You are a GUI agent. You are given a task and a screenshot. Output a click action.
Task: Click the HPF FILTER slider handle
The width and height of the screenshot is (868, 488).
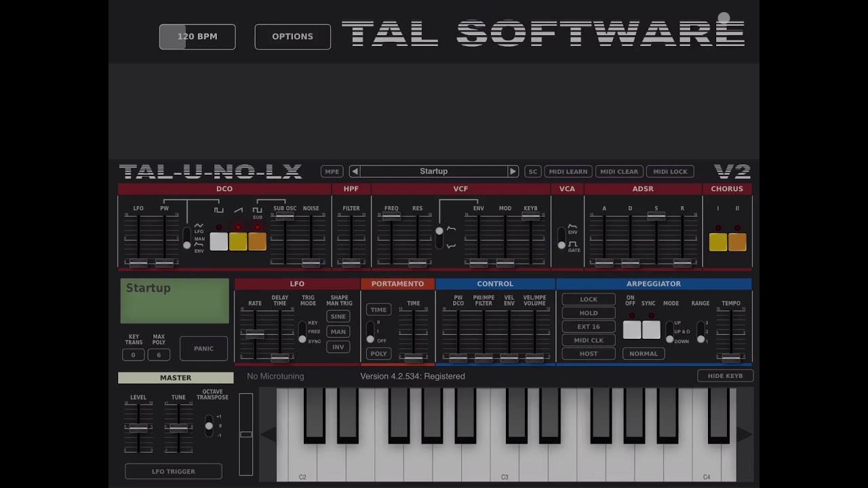point(351,263)
